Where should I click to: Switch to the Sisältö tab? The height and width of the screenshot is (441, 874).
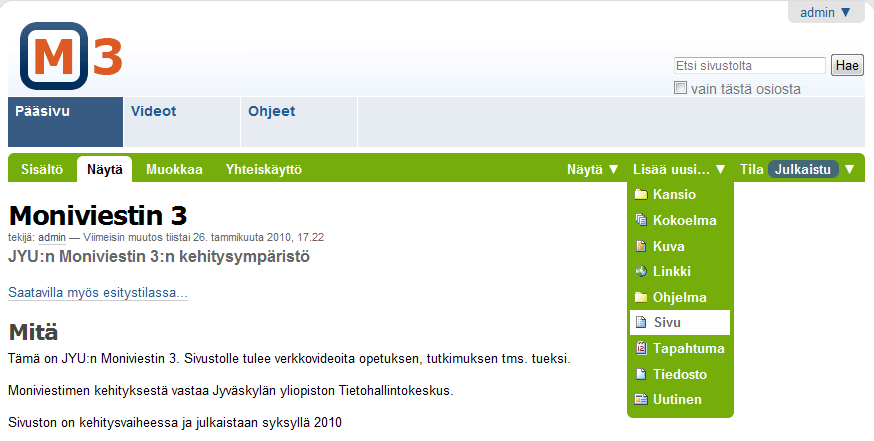pyautogui.click(x=42, y=169)
